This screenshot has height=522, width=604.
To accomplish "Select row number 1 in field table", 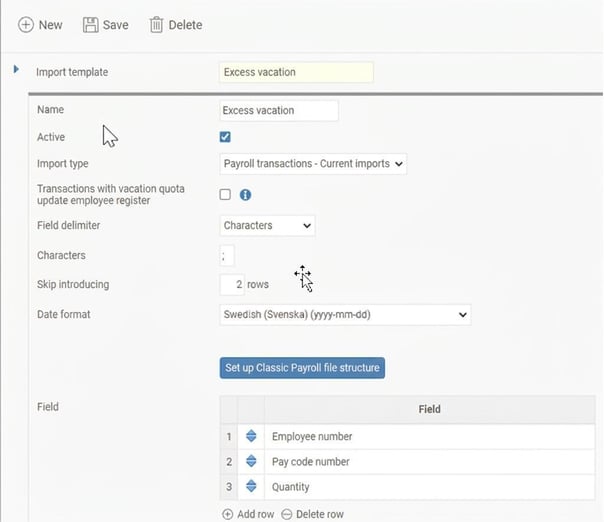I will point(229,436).
